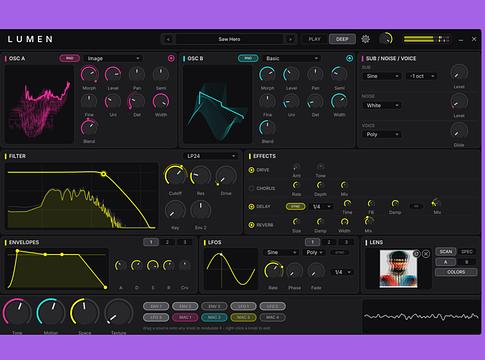Open Sub waveform Sine dropdown
The width and height of the screenshot is (485, 360).
pos(382,76)
